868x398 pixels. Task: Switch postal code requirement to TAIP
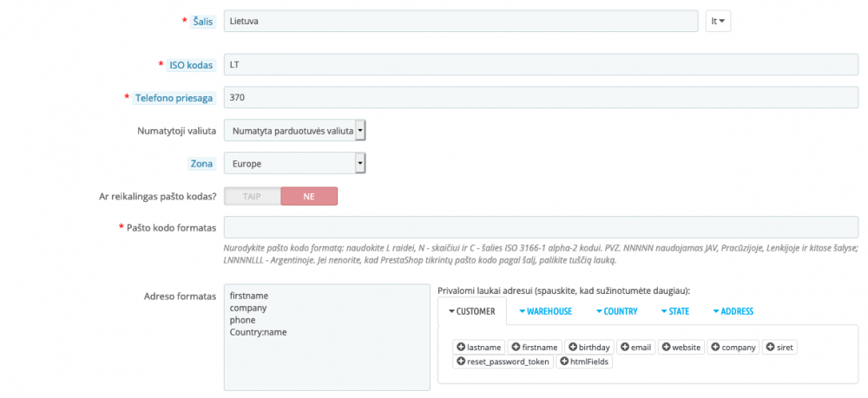tap(252, 197)
